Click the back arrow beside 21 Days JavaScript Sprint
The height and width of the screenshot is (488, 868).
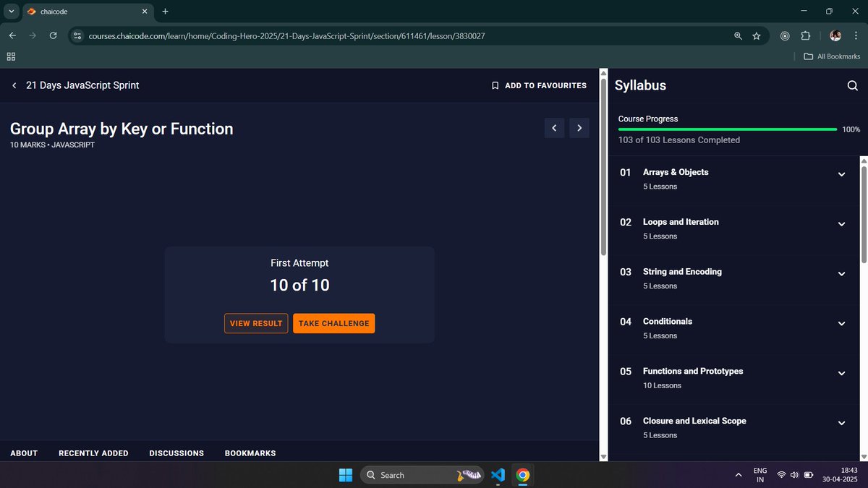pos(14,85)
